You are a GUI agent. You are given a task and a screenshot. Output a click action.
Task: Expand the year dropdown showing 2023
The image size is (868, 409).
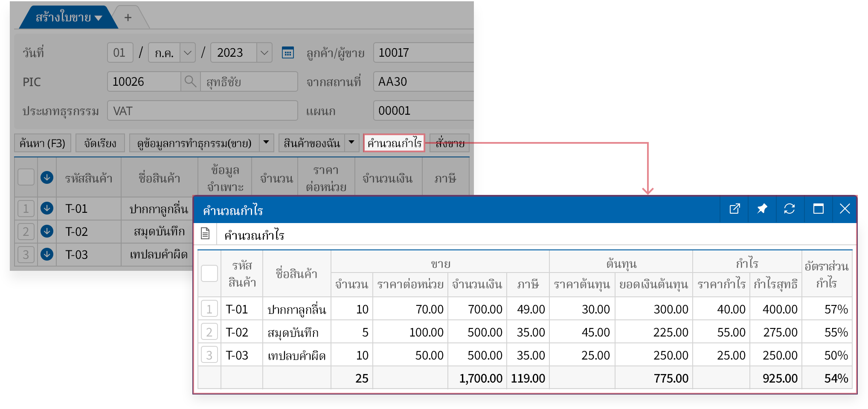(x=264, y=53)
